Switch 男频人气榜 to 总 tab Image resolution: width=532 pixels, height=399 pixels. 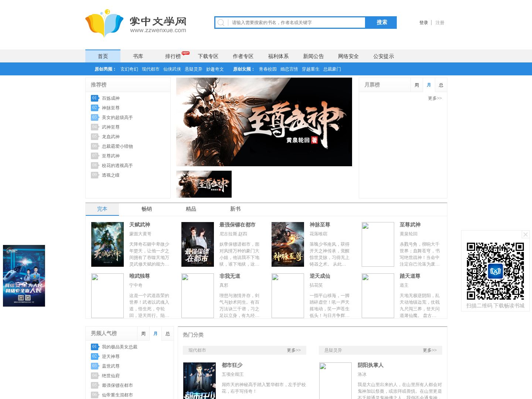(168, 334)
